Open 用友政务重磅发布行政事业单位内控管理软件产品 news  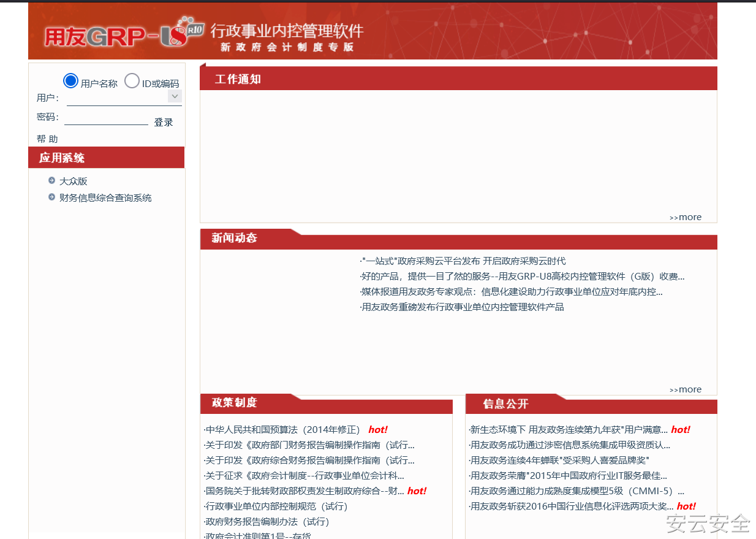(462, 307)
